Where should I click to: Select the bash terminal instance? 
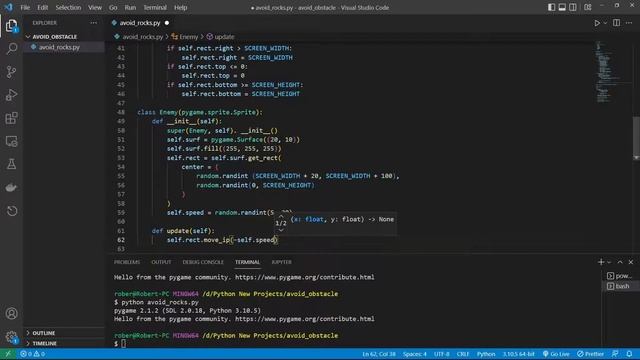click(x=619, y=286)
